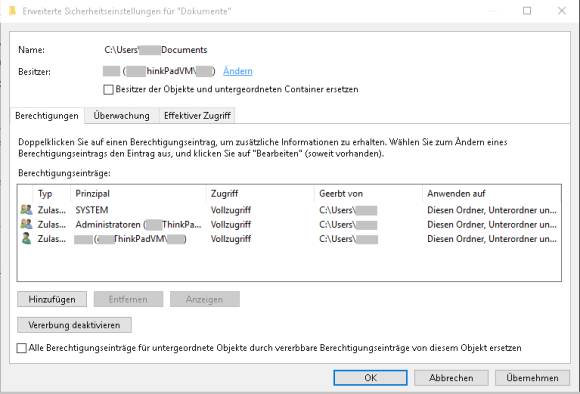The height and width of the screenshot is (394, 580).
Task: Confirm with the OK button
Action: click(370, 378)
